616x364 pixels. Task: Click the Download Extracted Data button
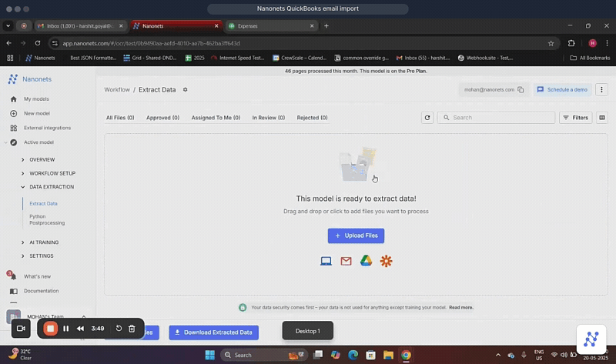pyautogui.click(x=213, y=332)
